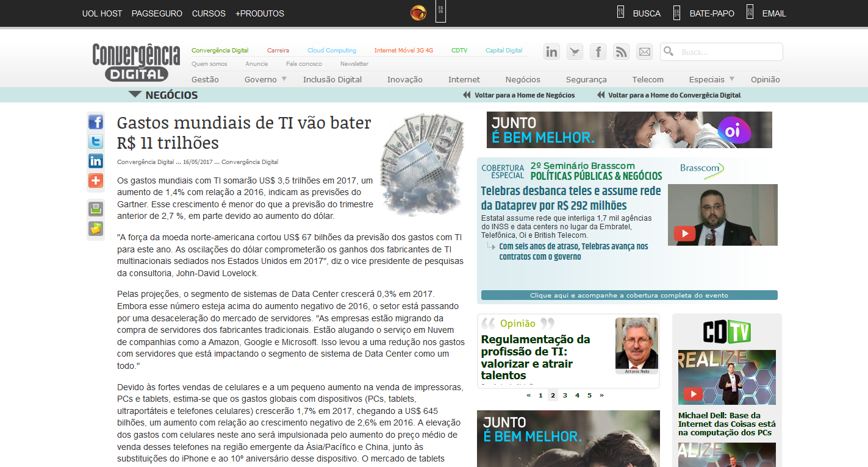Image resolution: width=868 pixels, height=467 pixels.
Task: Click the Brasscom logo
Action: coord(702,169)
